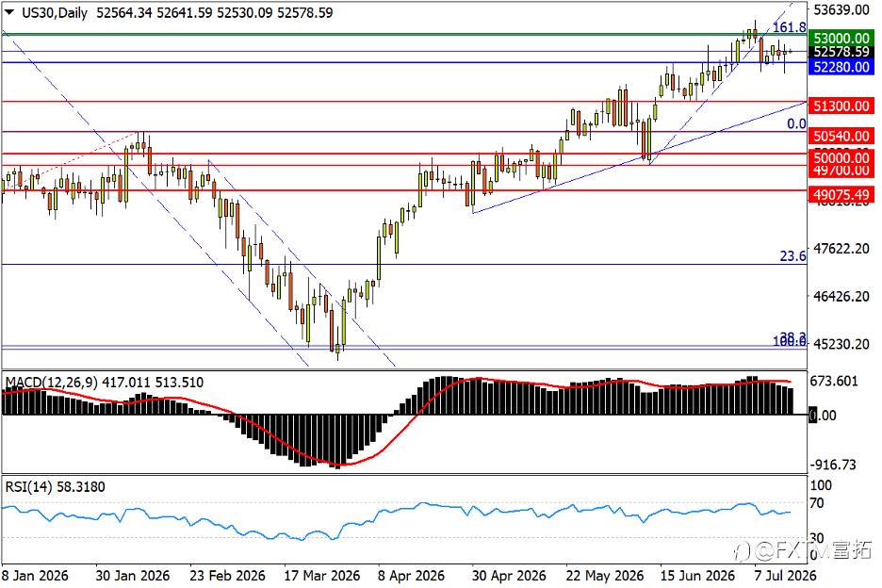
Task: Select the RSI(14) 58.3180 indicator label
Action: (55, 487)
